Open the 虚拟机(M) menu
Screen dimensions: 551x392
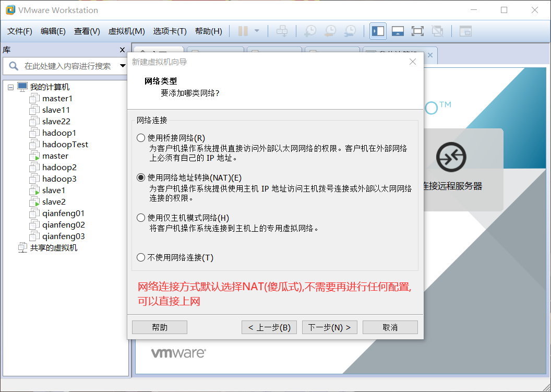point(126,31)
